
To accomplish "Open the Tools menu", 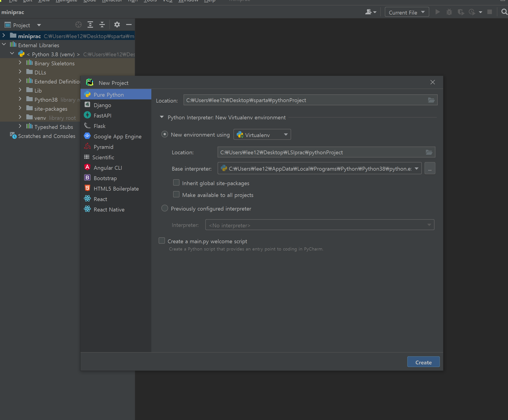I will [x=150, y=1].
